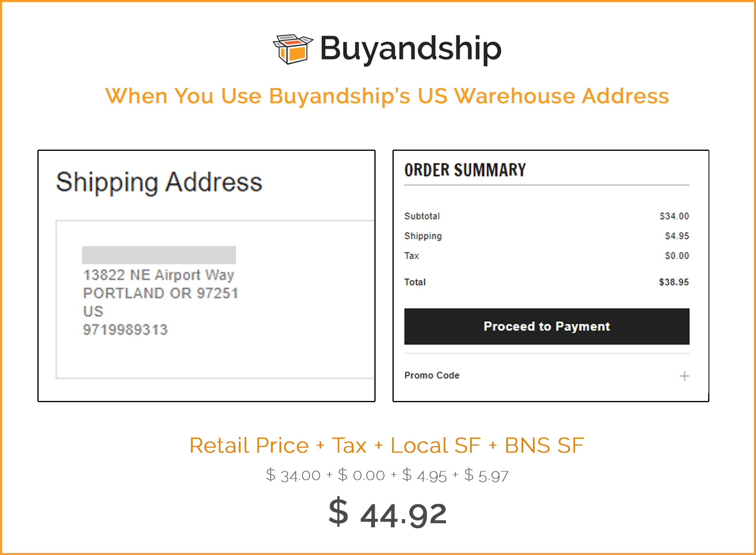This screenshot has width=756, height=555.
Task: Click the Proceed to Payment button
Action: pyautogui.click(x=546, y=326)
